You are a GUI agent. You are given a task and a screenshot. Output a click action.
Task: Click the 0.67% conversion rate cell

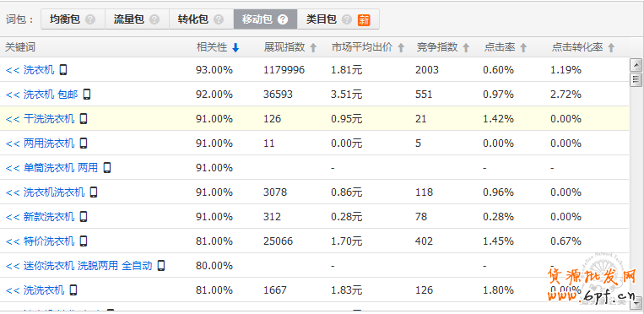(x=566, y=241)
